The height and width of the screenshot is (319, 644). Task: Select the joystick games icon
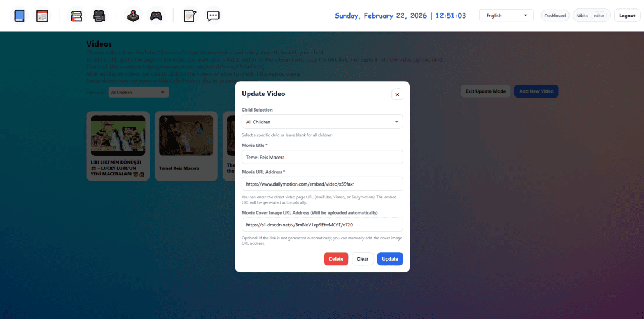[x=133, y=16]
